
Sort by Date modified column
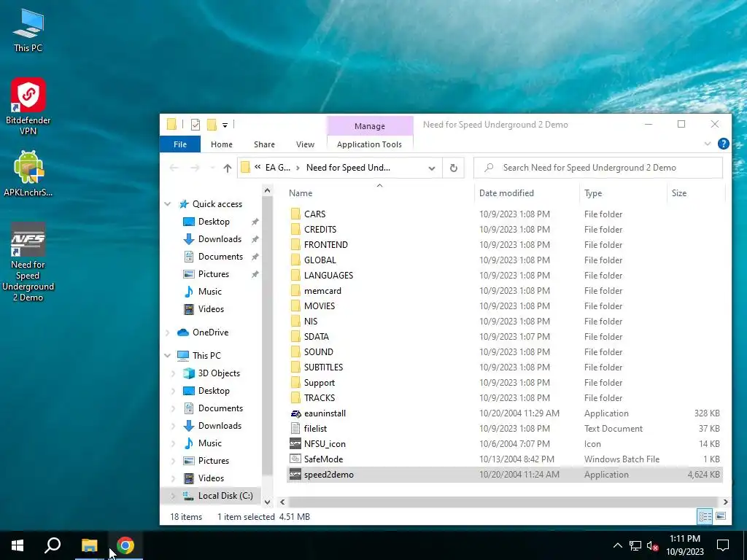click(506, 192)
